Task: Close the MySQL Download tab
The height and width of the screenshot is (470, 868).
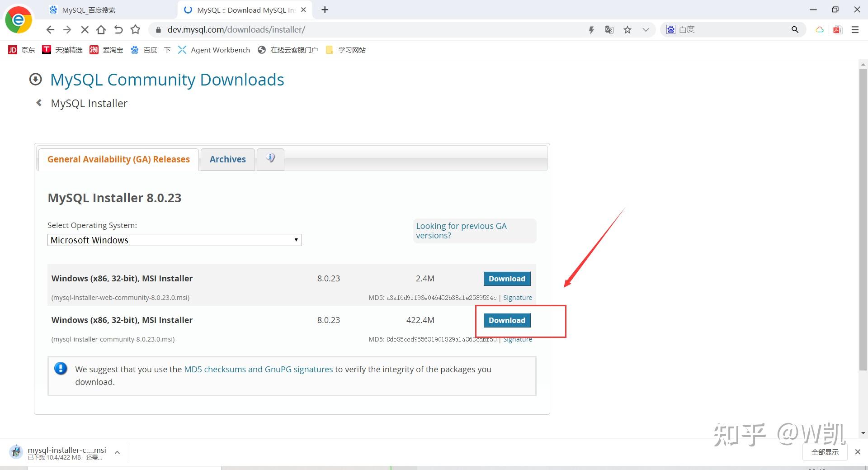Action: (303, 9)
